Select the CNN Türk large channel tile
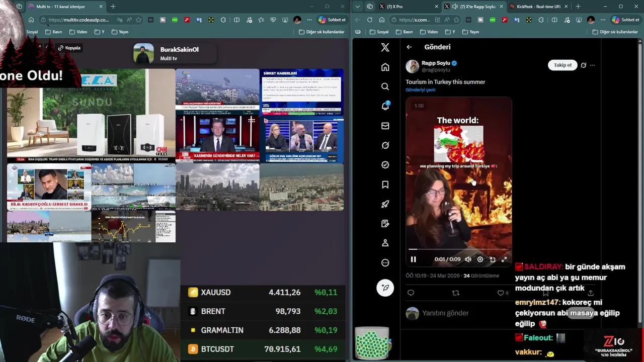This screenshot has width=644, height=362. [x=91, y=116]
